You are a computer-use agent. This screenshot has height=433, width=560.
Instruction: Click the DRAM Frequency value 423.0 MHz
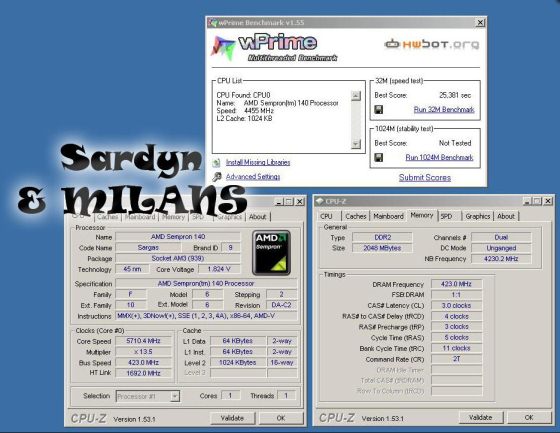(x=457, y=284)
